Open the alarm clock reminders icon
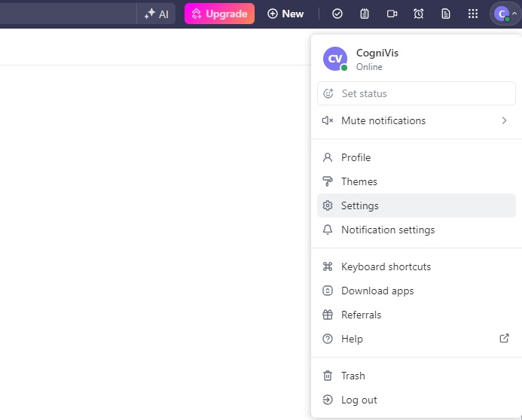Image resolution: width=522 pixels, height=420 pixels. pyautogui.click(x=419, y=14)
